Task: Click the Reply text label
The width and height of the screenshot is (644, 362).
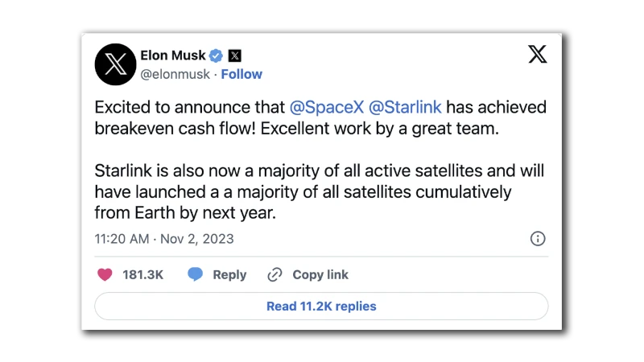Action: click(x=229, y=274)
